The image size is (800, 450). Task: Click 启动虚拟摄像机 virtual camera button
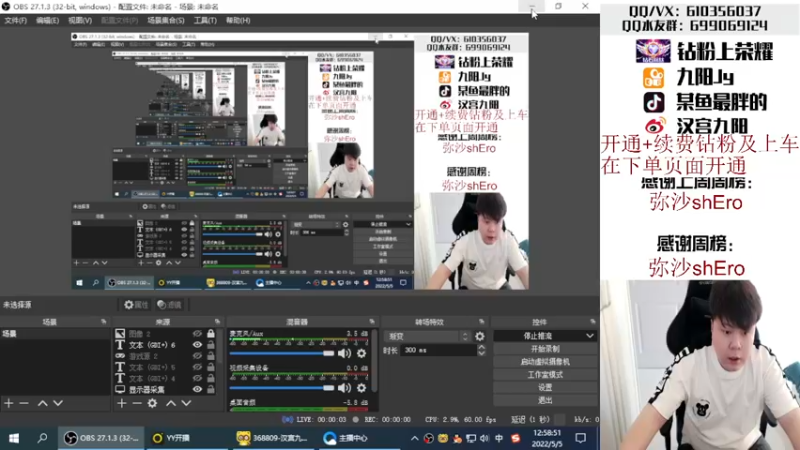coord(545,362)
